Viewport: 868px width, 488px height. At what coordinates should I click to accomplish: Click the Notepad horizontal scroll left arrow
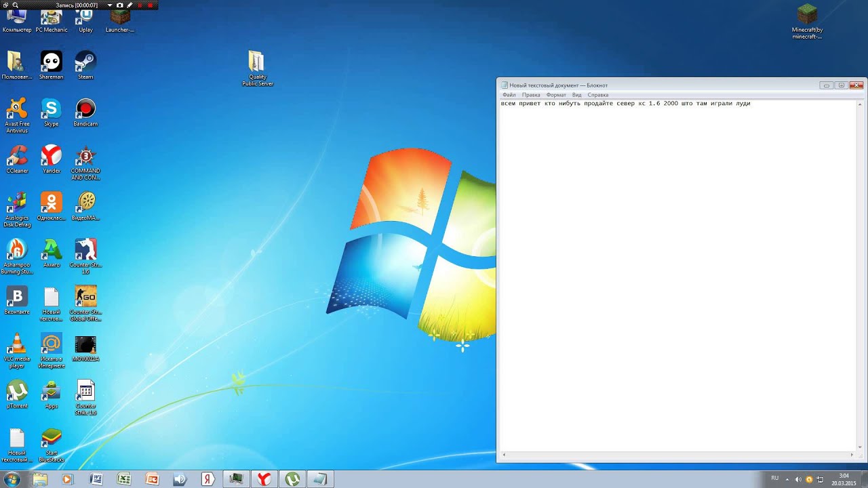(x=502, y=454)
